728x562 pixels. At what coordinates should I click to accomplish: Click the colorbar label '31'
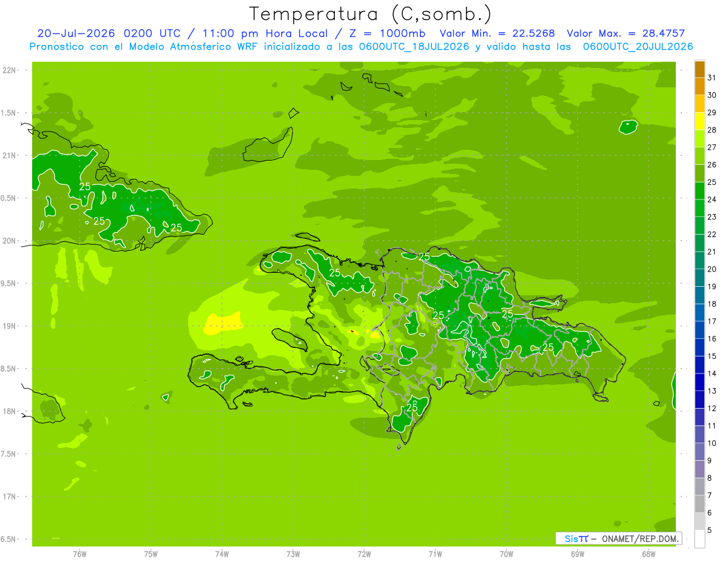coord(712,78)
